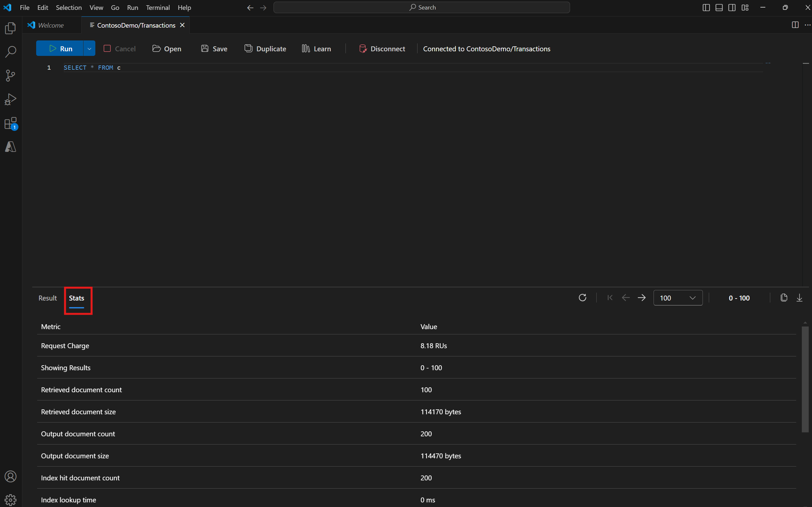Viewport: 812px width, 507px height.
Task: Open the page size 100 dropdown
Action: pos(678,298)
